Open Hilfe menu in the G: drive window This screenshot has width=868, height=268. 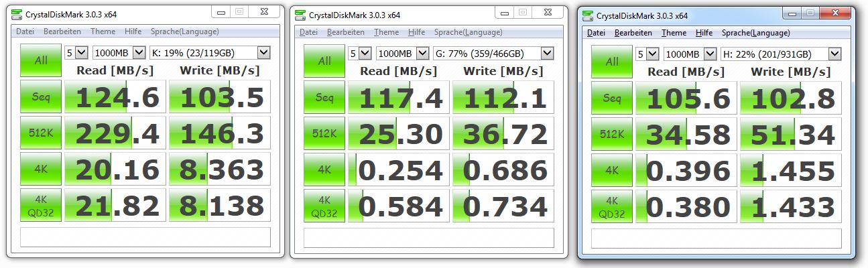coord(417,31)
